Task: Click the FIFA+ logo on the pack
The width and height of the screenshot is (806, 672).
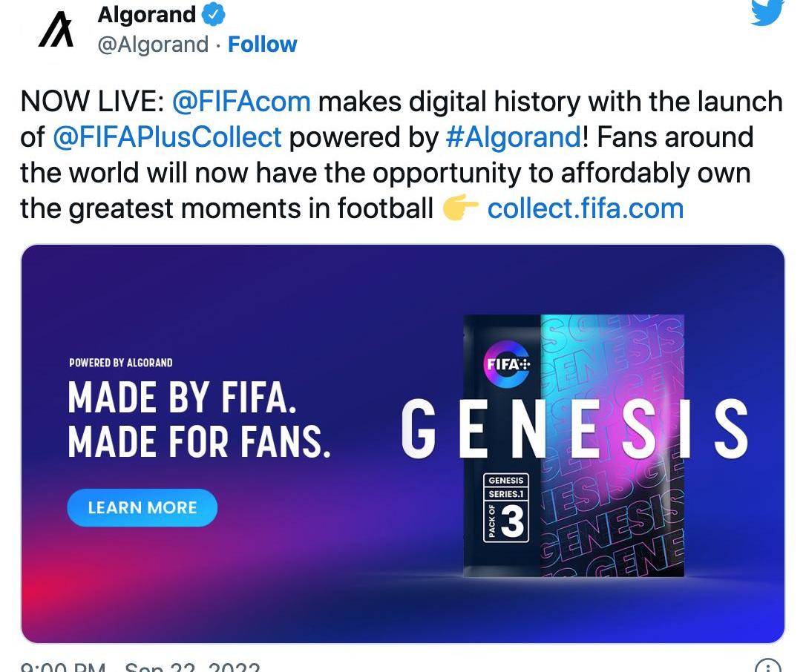Action: coord(508,364)
